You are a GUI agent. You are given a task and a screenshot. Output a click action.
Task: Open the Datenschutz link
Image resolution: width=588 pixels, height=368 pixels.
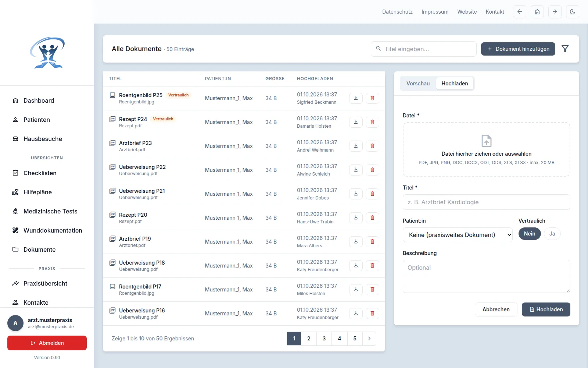point(397,12)
